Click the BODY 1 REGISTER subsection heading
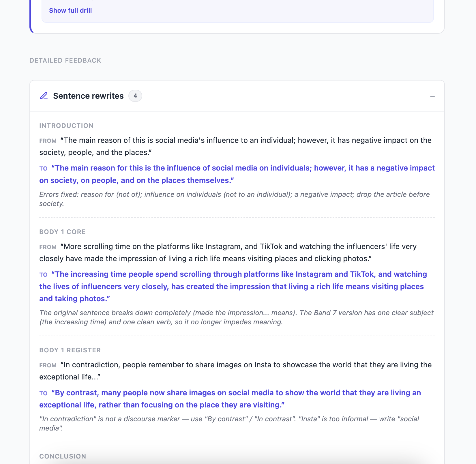The width and height of the screenshot is (476, 464). 70,350
